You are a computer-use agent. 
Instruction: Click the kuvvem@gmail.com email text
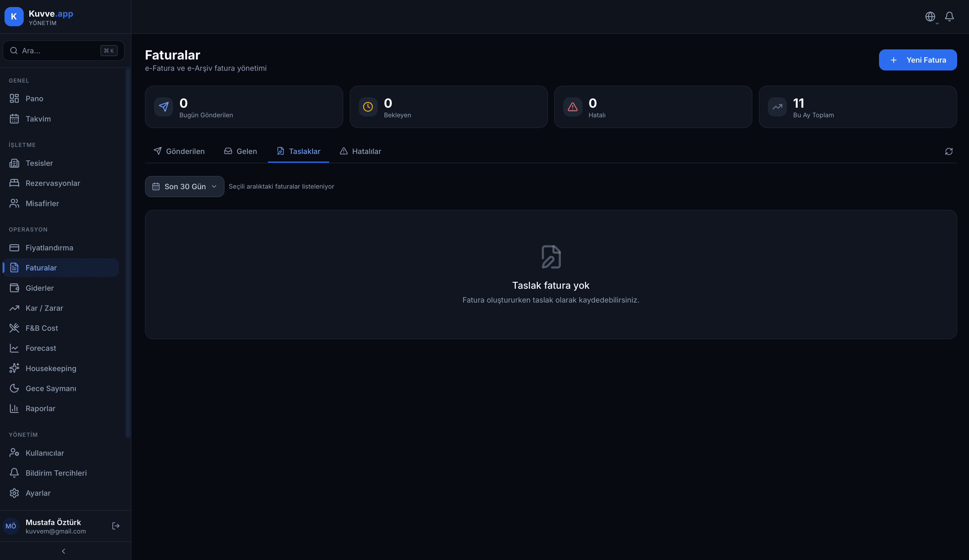point(56,531)
